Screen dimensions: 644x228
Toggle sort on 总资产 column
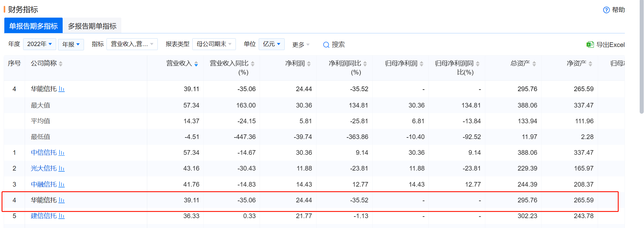click(534, 64)
